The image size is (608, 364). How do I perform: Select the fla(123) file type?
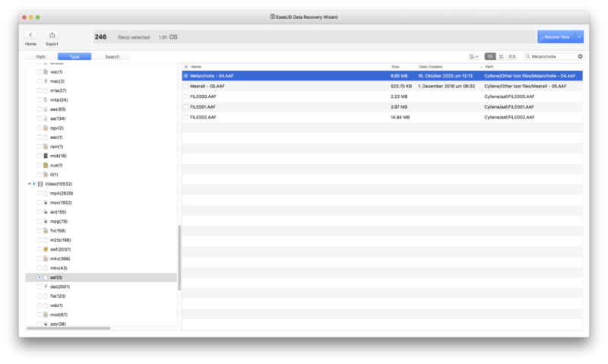pos(58,296)
